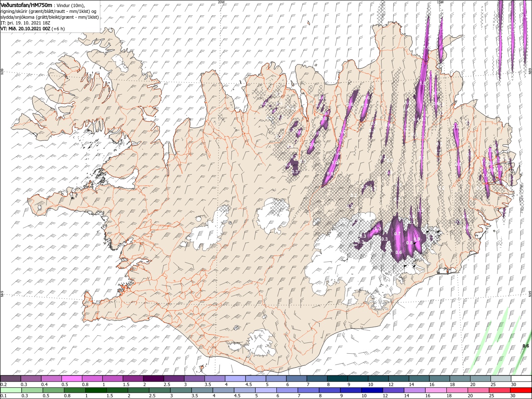The image size is (532, 399).
Task: Click the top-row legend swatch for 0.2–0.3
Action: [x=10, y=379]
